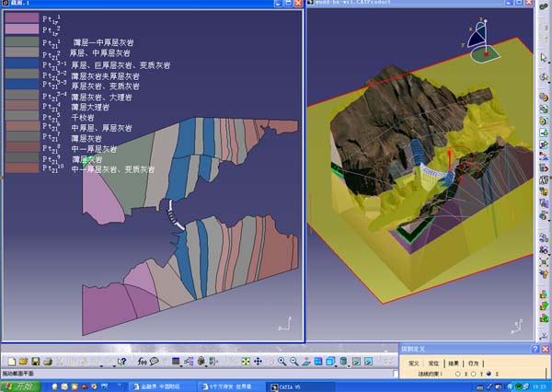The width and height of the screenshot is (552, 392).
Task: Switch to the first tab 定义 in dialog
Action: point(414,363)
